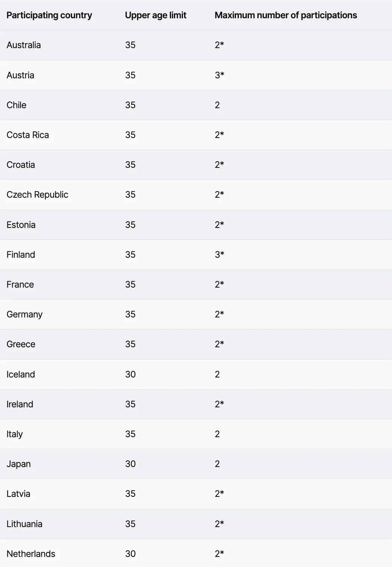Viewport: 392px width, 567px height.
Task: Click the Lithuania row label
Action: [x=25, y=524]
